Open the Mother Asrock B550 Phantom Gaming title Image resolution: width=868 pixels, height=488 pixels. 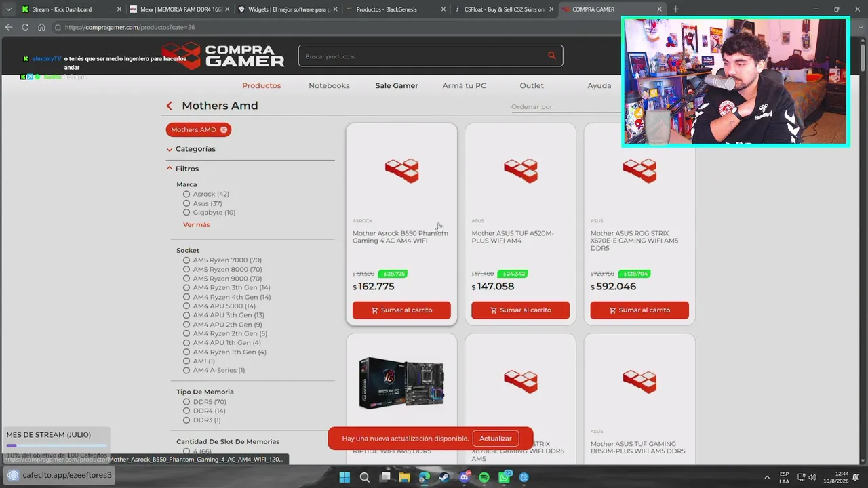coord(401,237)
